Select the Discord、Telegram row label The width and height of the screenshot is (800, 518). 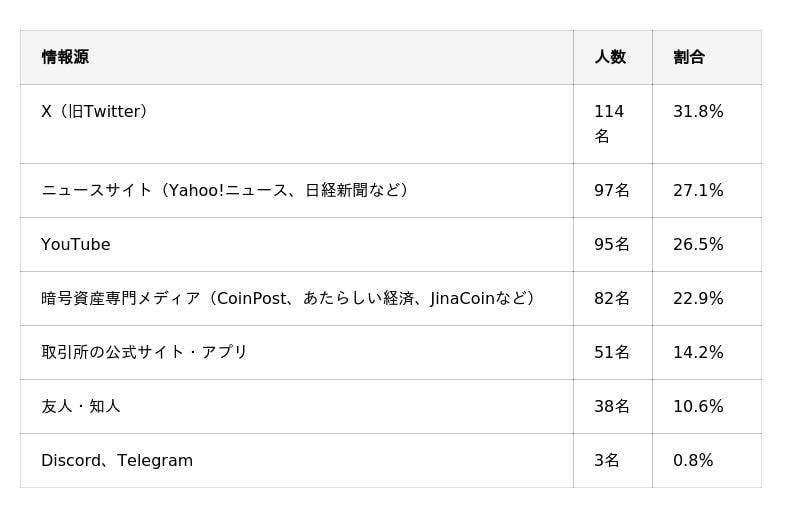click(117, 460)
